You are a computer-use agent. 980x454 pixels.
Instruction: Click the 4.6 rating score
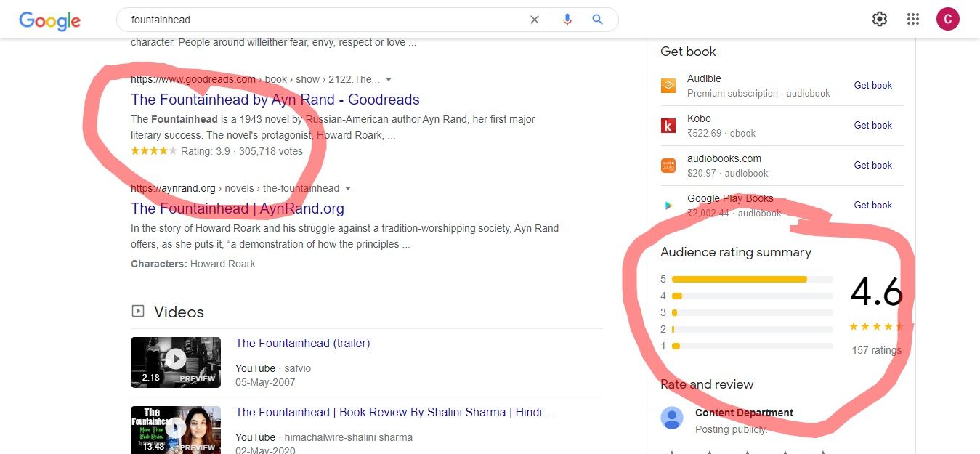pos(876,292)
